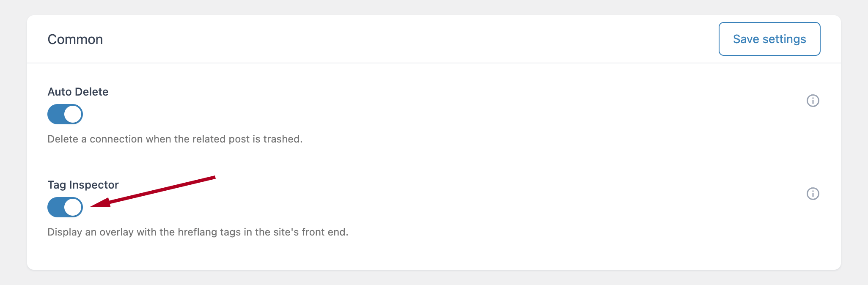
Task: Click the blue track of Tag Inspector toggle
Action: 56,207
